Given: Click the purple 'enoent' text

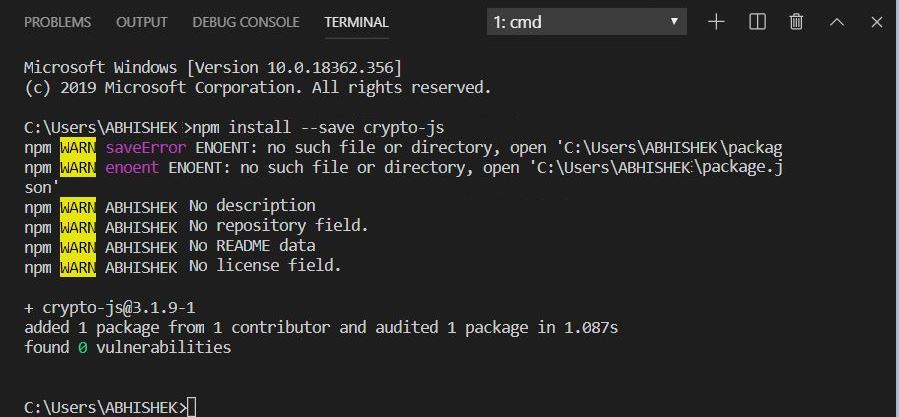Looking at the screenshot, I should click(x=131, y=167).
